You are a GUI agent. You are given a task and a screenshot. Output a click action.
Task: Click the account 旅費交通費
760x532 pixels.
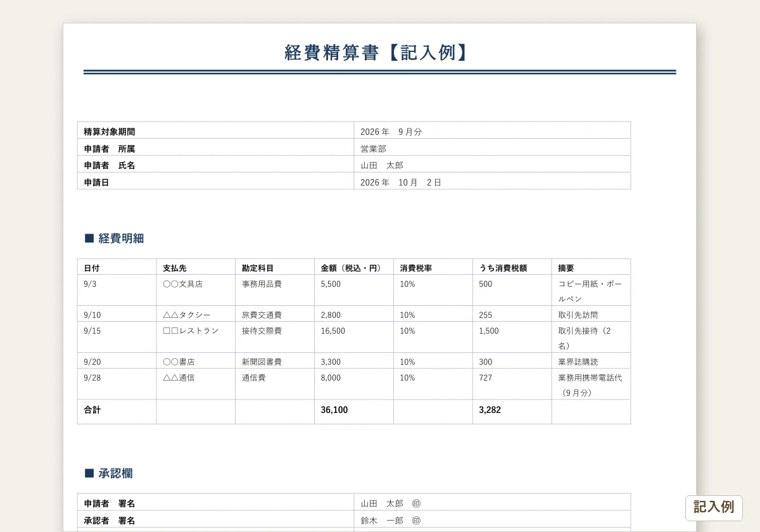[262, 315]
